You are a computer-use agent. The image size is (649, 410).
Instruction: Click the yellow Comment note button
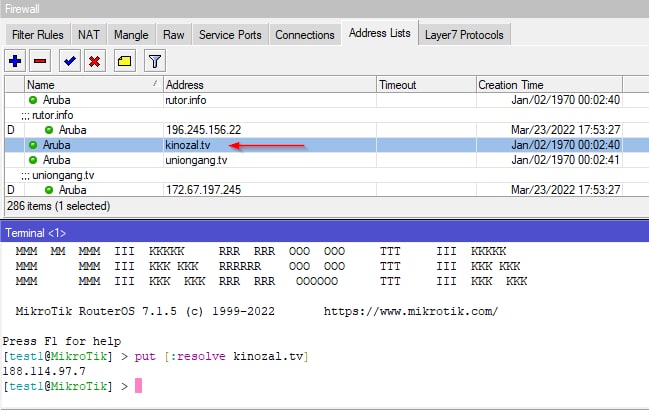coord(125,61)
